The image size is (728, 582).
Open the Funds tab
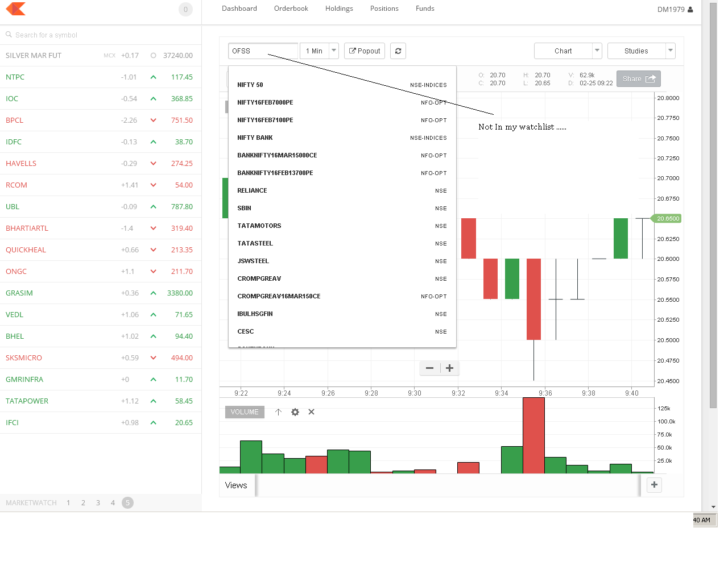[425, 9]
